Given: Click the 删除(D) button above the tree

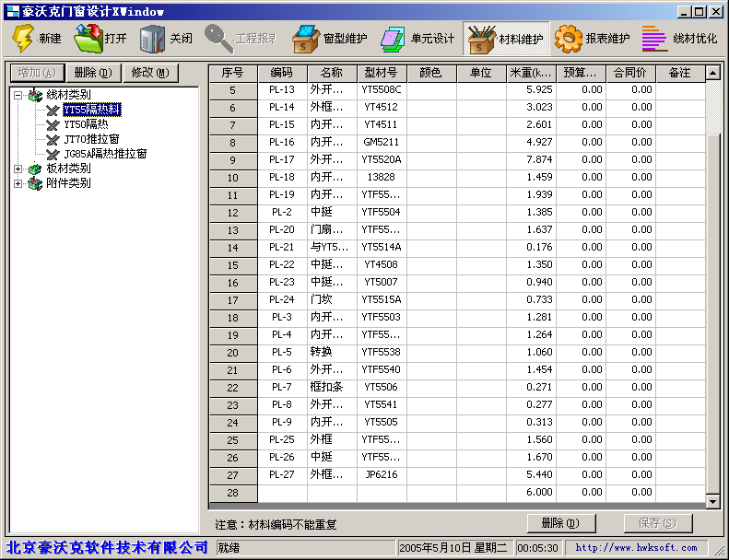Looking at the screenshot, I should coord(93,73).
